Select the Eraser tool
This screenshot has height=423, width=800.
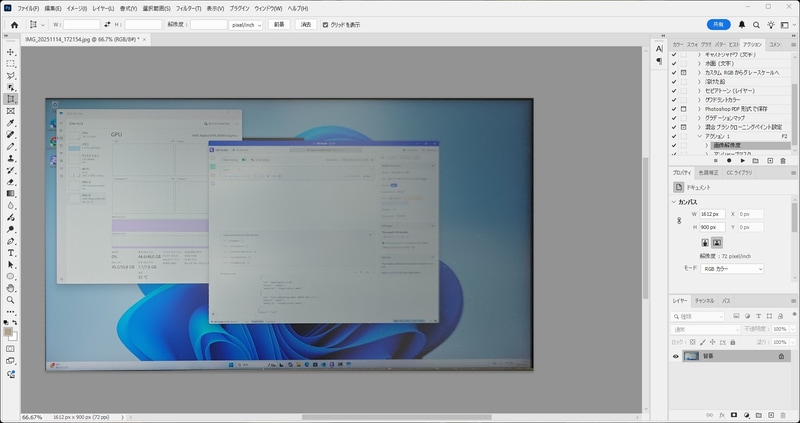click(x=10, y=182)
